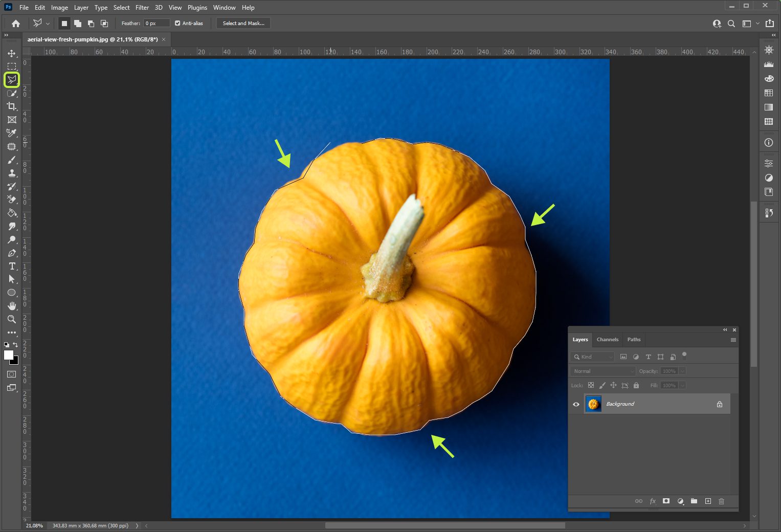Open the Fill slider dropdown arrow
Viewport: 781px width, 532px height.
(682, 385)
